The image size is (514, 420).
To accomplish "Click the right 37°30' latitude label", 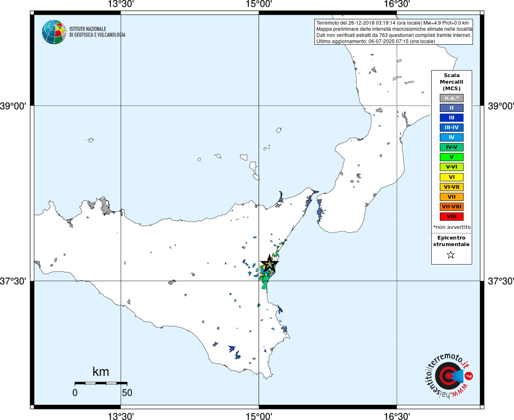I will [x=500, y=281].
